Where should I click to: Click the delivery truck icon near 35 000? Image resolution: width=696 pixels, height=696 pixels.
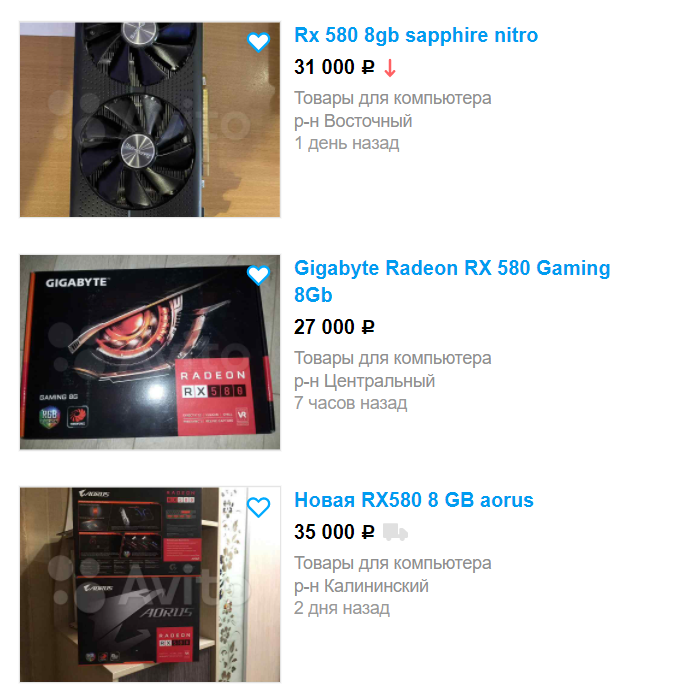[395, 532]
